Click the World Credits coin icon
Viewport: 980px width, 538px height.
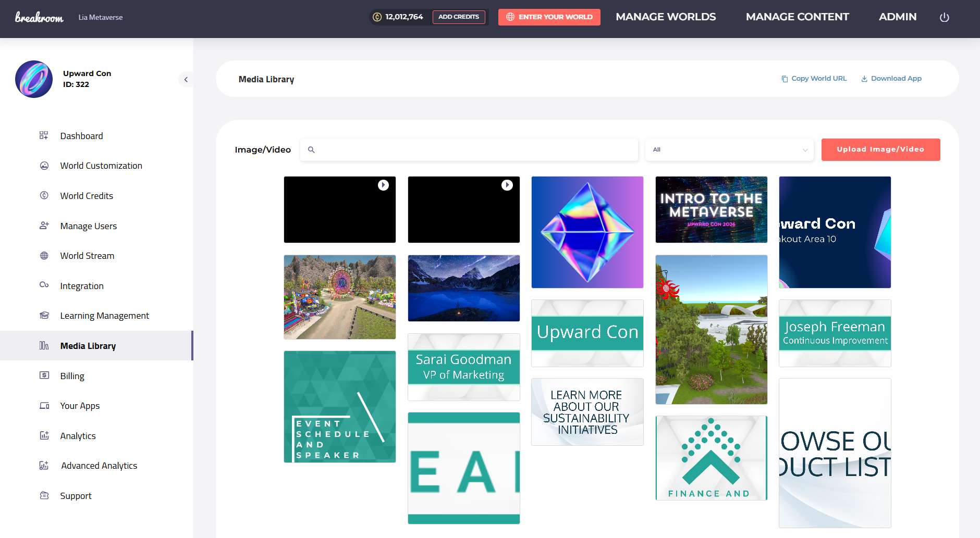pos(44,195)
